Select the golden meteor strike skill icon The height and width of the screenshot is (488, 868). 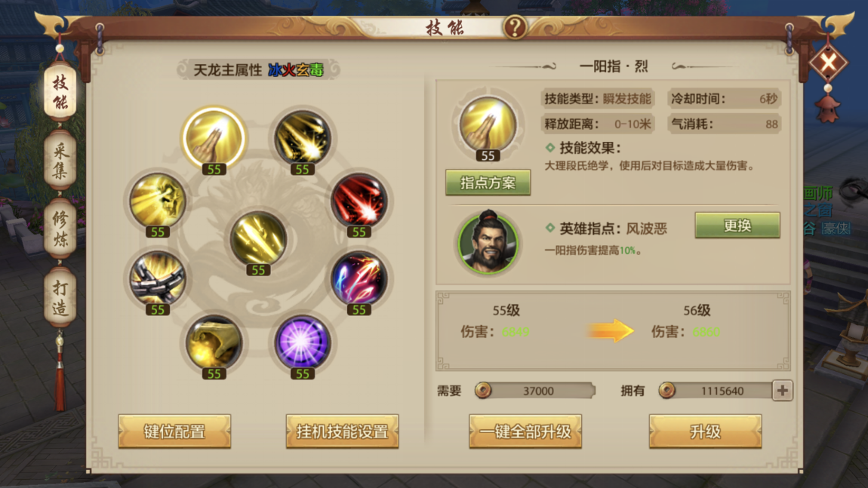302,138
